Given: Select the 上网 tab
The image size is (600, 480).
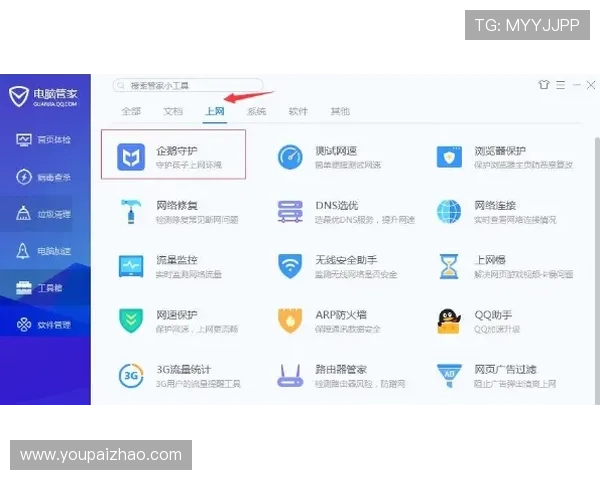Looking at the screenshot, I should [x=215, y=111].
